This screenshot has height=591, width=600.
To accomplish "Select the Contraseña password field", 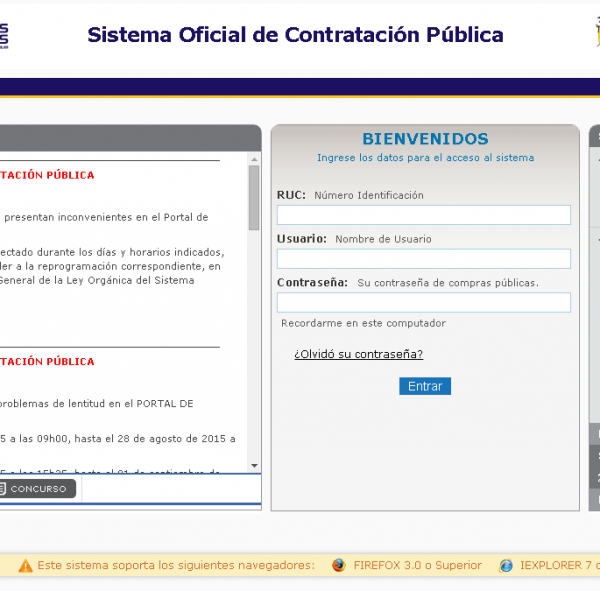I will [423, 302].
